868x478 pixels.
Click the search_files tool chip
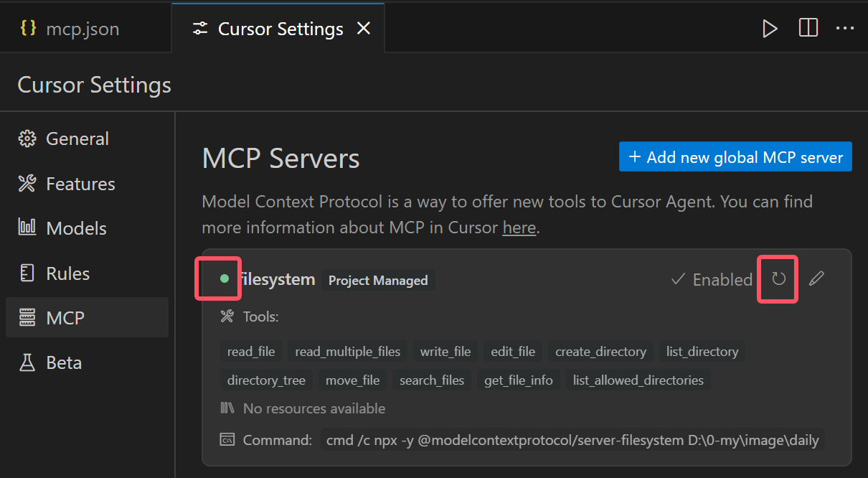point(432,380)
